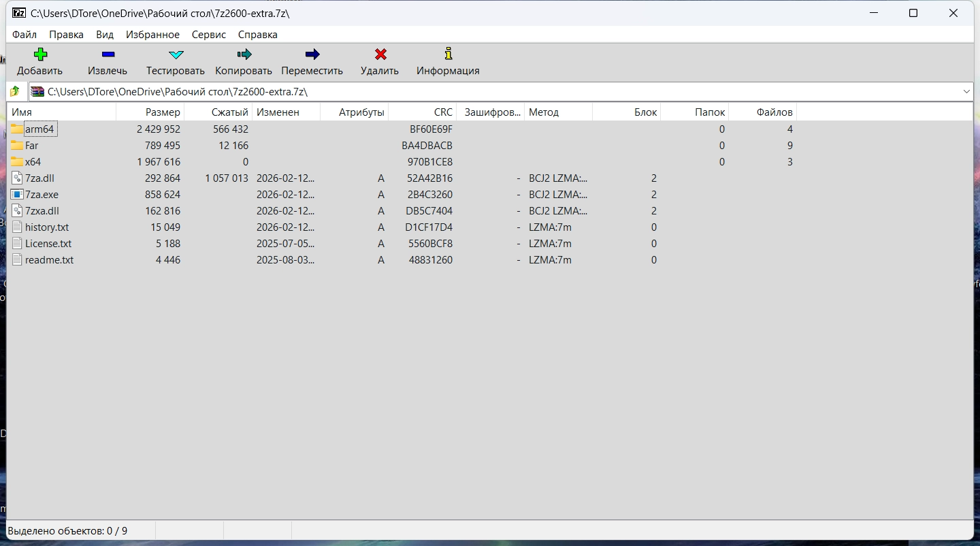Open the Вид menu
The image size is (980, 546).
pos(105,35)
